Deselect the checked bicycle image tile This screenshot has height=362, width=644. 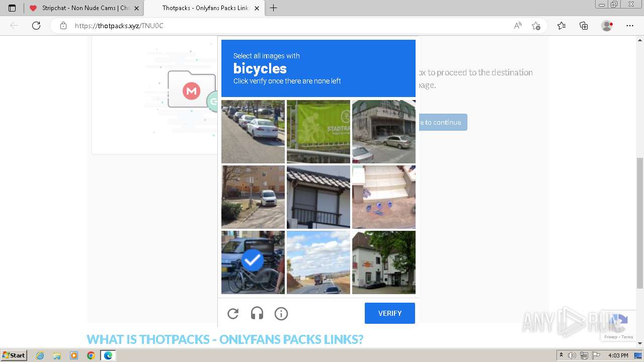point(253,262)
